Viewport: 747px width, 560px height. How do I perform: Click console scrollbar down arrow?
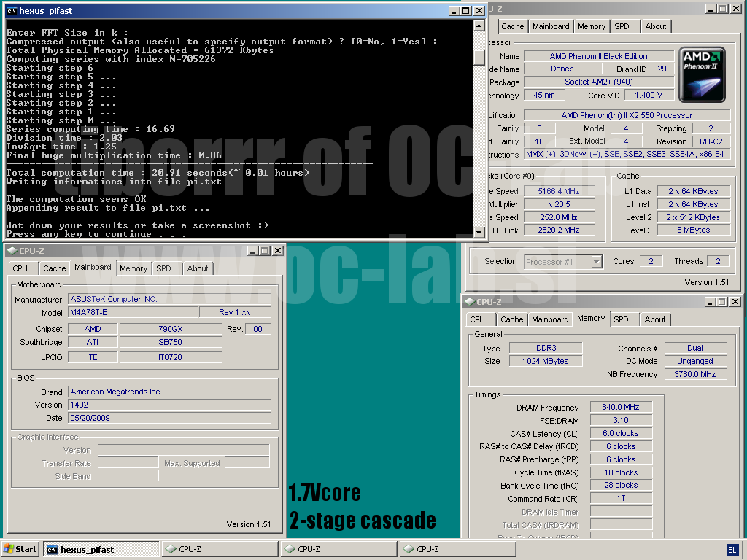(x=479, y=233)
